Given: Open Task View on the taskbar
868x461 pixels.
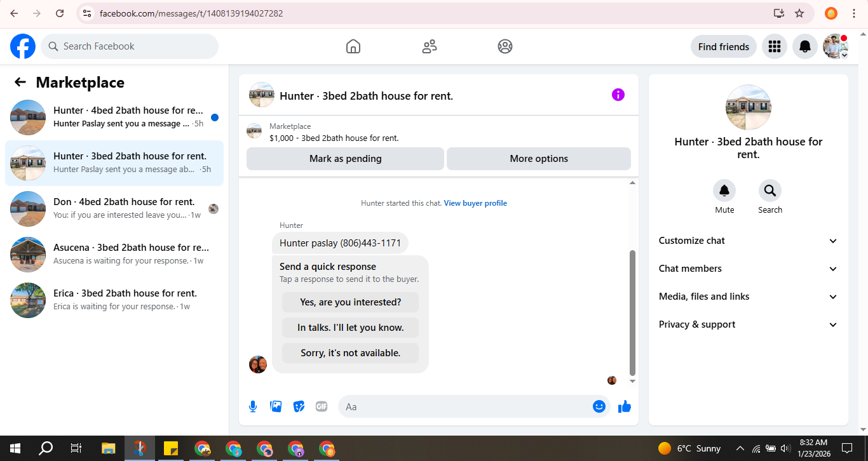Looking at the screenshot, I should 76,448.
